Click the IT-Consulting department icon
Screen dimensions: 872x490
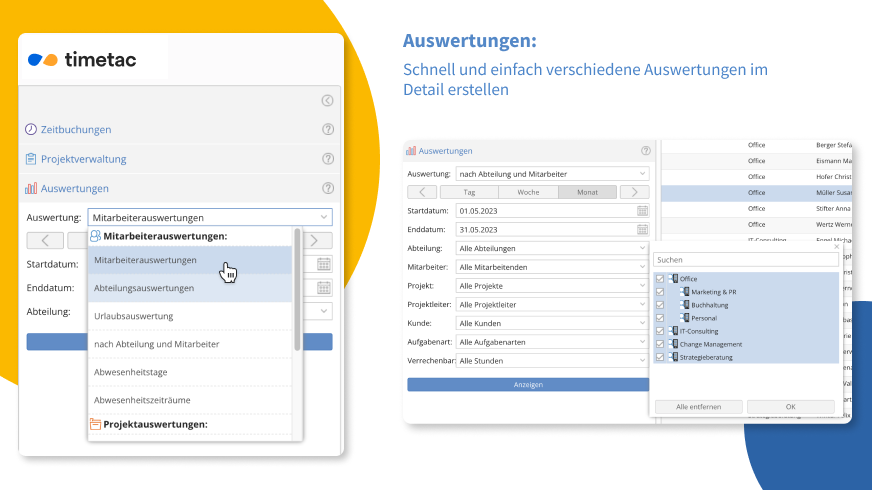coord(673,331)
